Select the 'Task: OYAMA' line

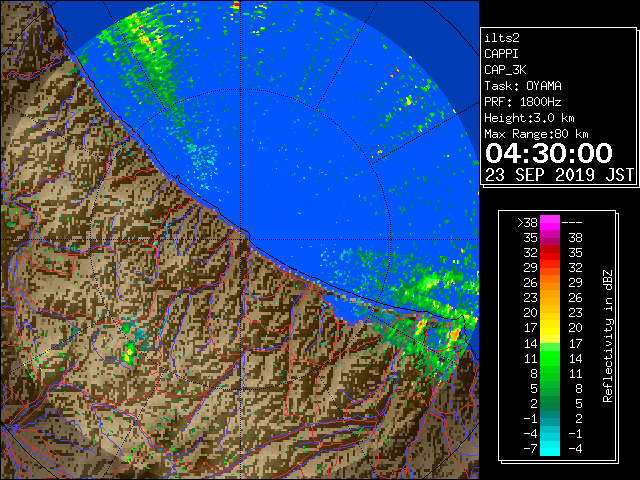coord(523,86)
